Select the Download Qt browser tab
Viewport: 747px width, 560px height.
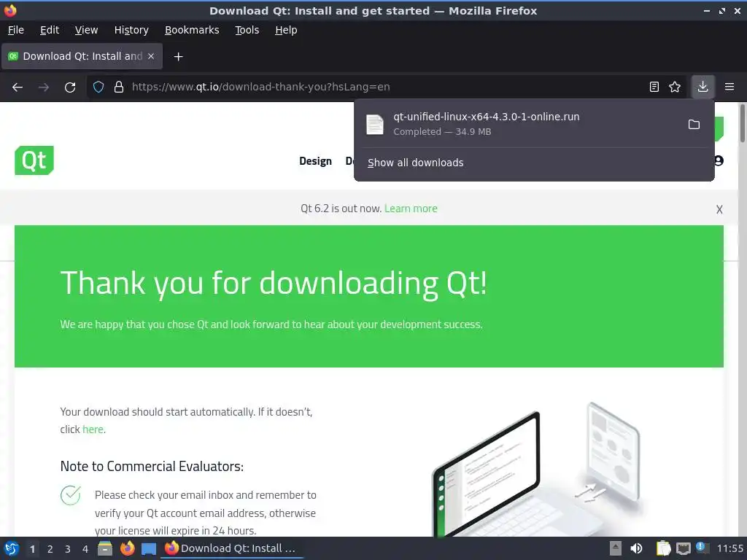(x=82, y=56)
